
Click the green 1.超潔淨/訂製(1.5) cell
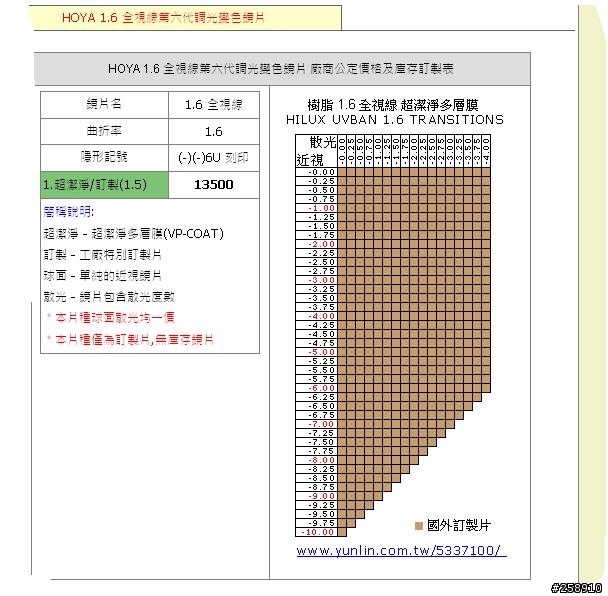pos(105,185)
